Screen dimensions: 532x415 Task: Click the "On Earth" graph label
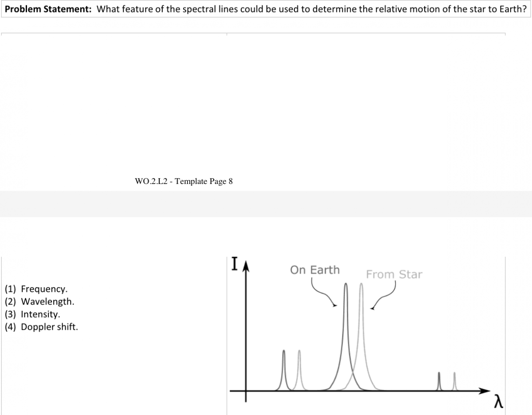pyautogui.click(x=315, y=270)
